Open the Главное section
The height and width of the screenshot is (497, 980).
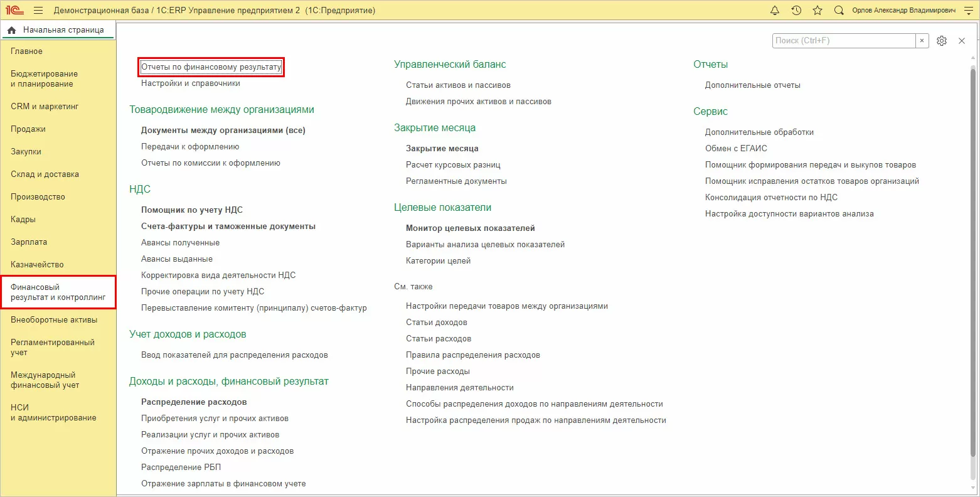(x=27, y=51)
